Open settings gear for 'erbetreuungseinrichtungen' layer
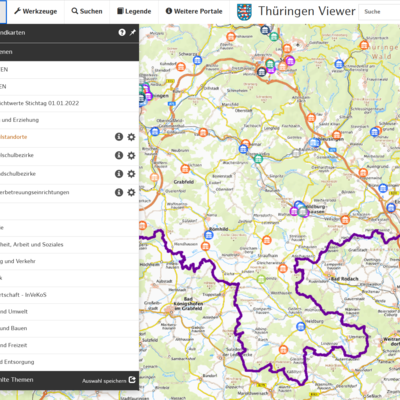 click(131, 192)
